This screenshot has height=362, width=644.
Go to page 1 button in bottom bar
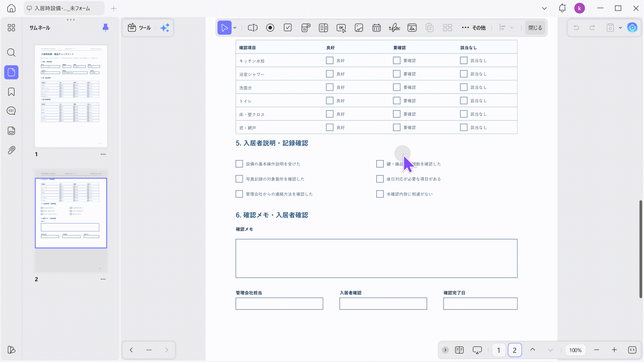[499, 350]
